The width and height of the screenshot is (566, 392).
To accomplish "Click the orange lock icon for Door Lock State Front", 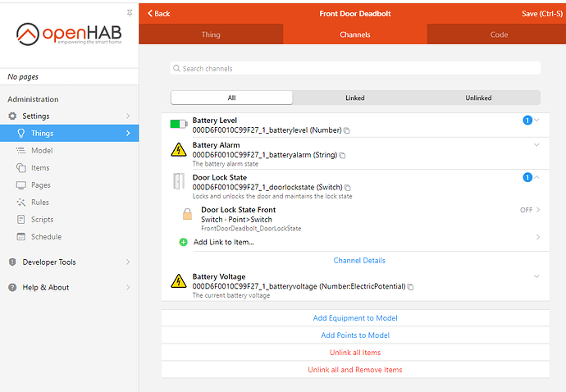I will (x=186, y=214).
